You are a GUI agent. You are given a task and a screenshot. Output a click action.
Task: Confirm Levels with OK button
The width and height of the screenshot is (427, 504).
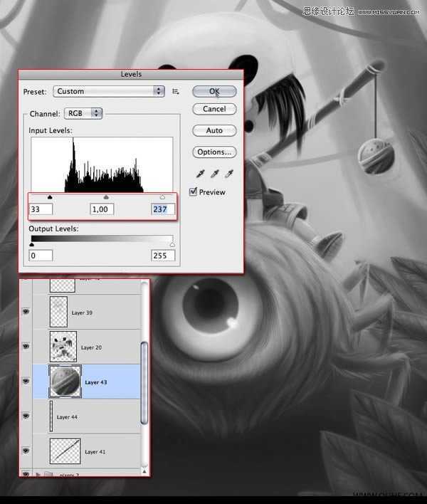tap(214, 91)
